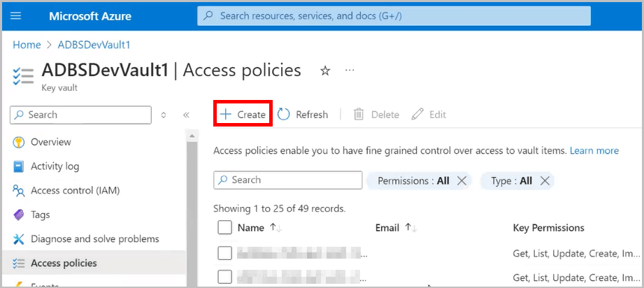This screenshot has width=644, height=288.
Task: Collapse the left sidebar navigation
Action: coord(186,115)
